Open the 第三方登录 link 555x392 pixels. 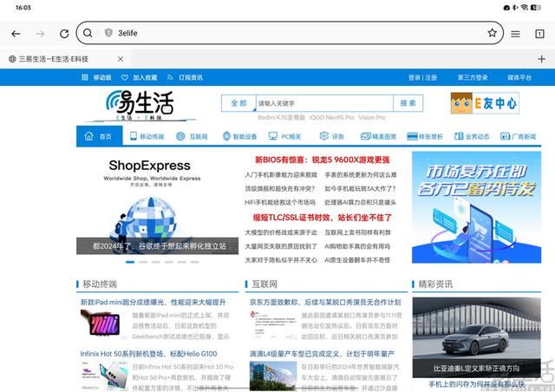point(471,77)
